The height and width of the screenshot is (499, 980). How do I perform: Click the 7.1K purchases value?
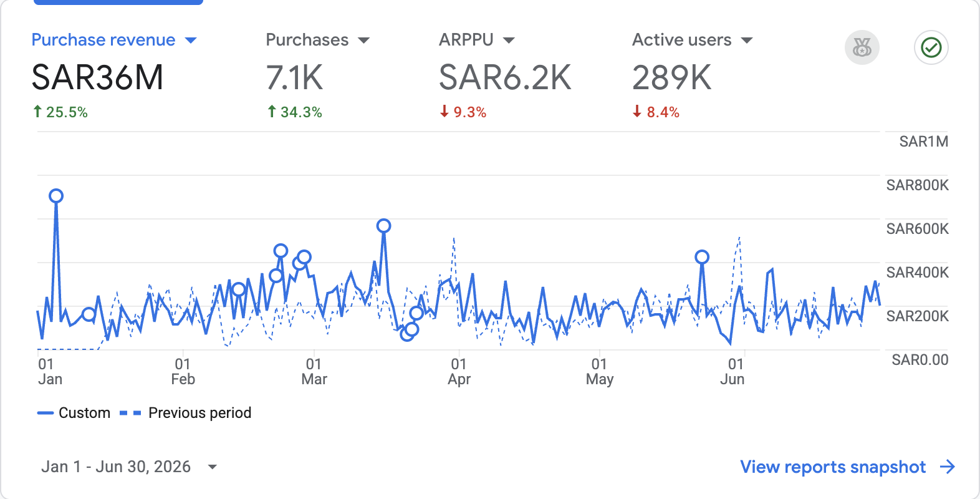pyautogui.click(x=295, y=78)
